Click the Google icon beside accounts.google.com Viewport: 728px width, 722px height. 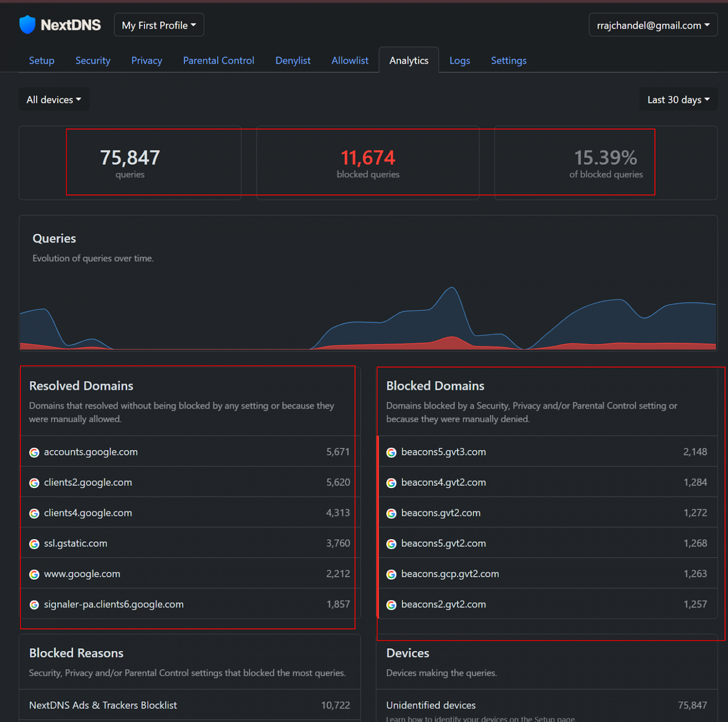click(x=34, y=452)
